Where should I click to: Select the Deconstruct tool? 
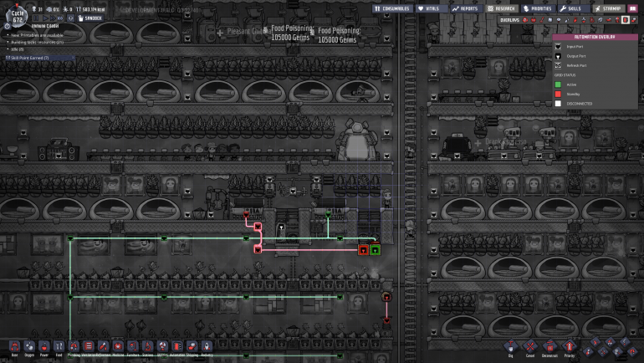[549, 347]
